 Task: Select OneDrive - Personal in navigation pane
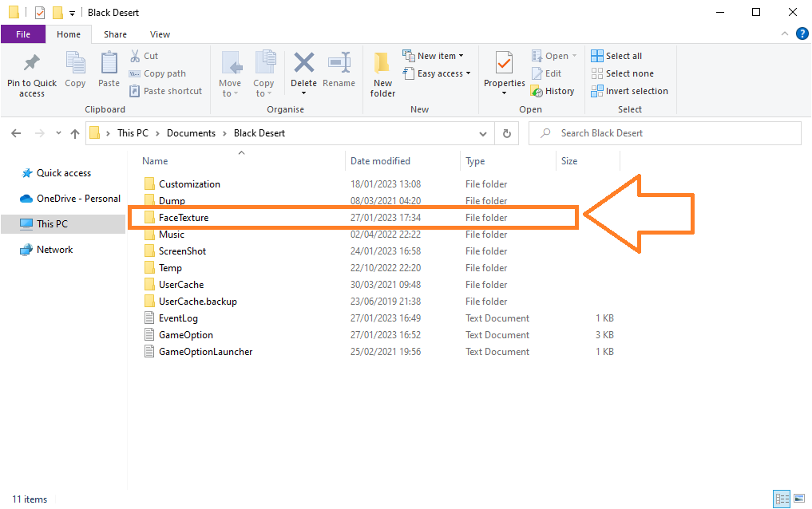(x=70, y=199)
